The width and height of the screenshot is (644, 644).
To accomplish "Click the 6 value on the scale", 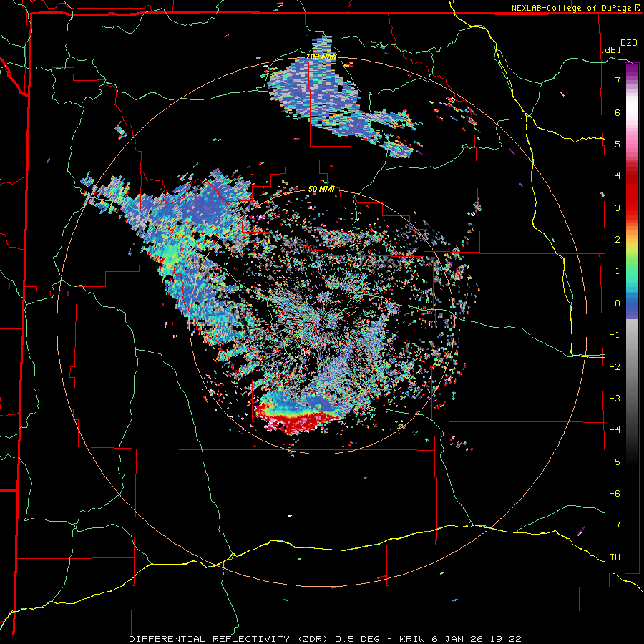I will tap(618, 112).
